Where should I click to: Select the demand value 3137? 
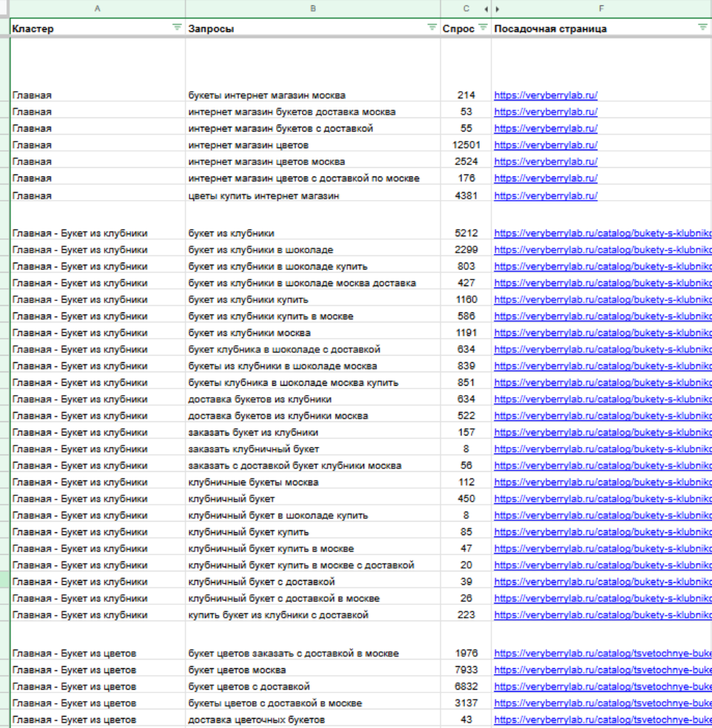point(465,703)
